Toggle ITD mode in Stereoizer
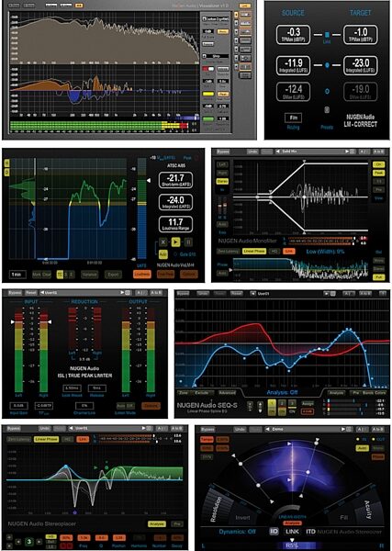392x551 pixels. (x=311, y=532)
